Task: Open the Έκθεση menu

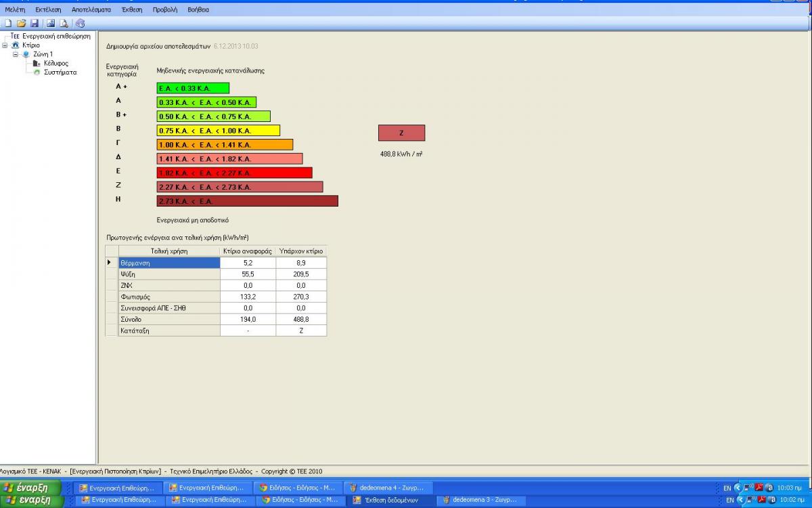Action: click(x=132, y=9)
